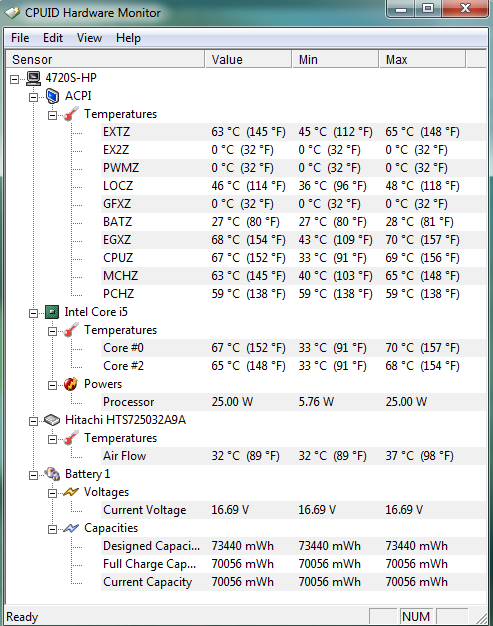Click the Voltages lightning icon
This screenshot has width=493, height=626.
point(71,492)
